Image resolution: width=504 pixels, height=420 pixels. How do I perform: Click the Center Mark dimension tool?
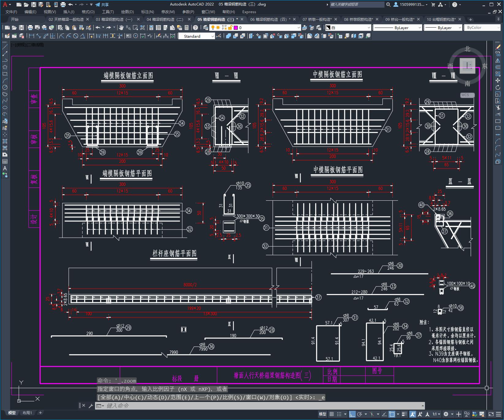[135, 36]
